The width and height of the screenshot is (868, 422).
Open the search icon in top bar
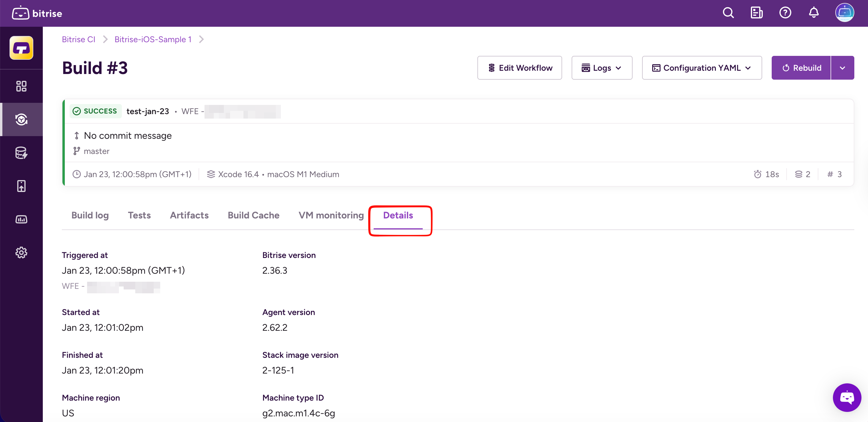(728, 13)
